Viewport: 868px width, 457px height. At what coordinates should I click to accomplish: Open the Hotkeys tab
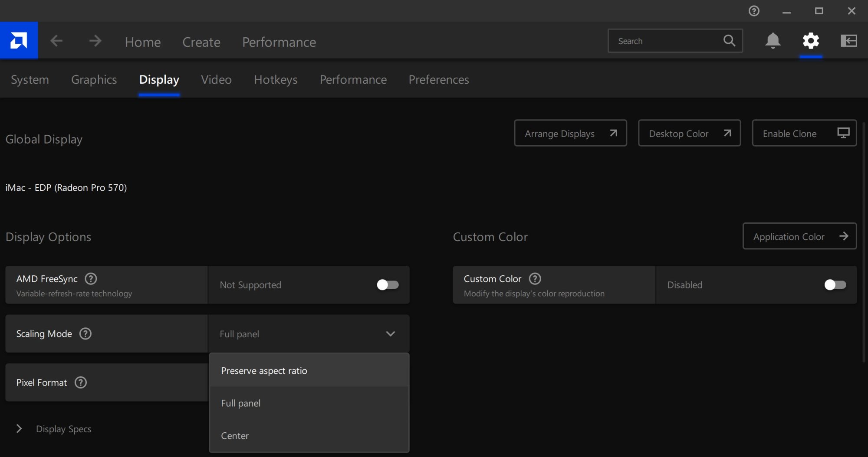coord(276,79)
